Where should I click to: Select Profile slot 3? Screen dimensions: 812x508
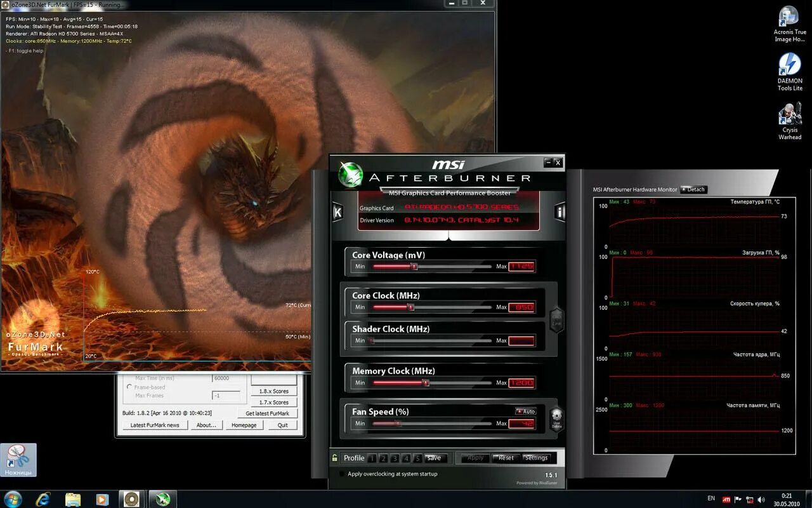point(395,458)
